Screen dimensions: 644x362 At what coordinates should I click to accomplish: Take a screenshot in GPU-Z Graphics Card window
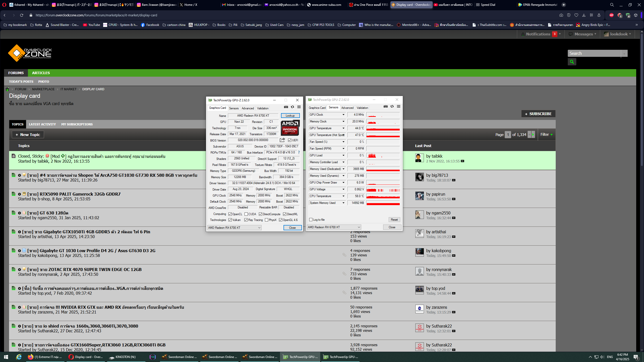click(286, 107)
